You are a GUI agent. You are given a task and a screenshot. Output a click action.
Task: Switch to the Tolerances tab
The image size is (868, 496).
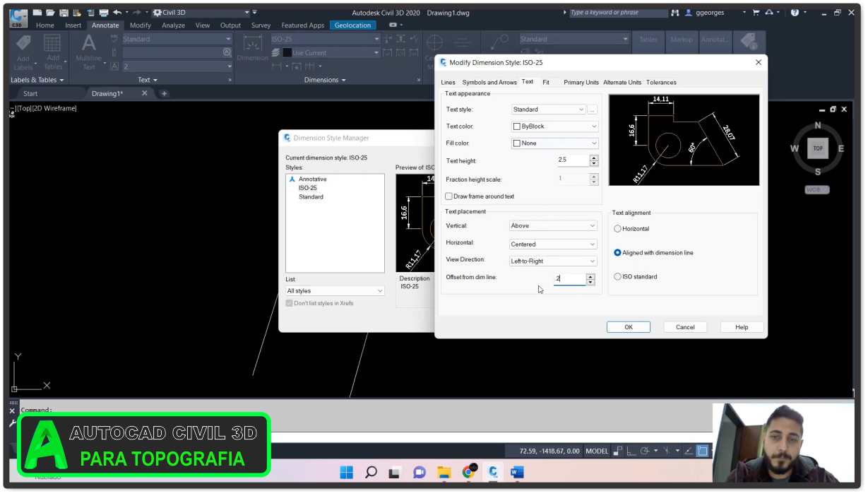coord(661,83)
